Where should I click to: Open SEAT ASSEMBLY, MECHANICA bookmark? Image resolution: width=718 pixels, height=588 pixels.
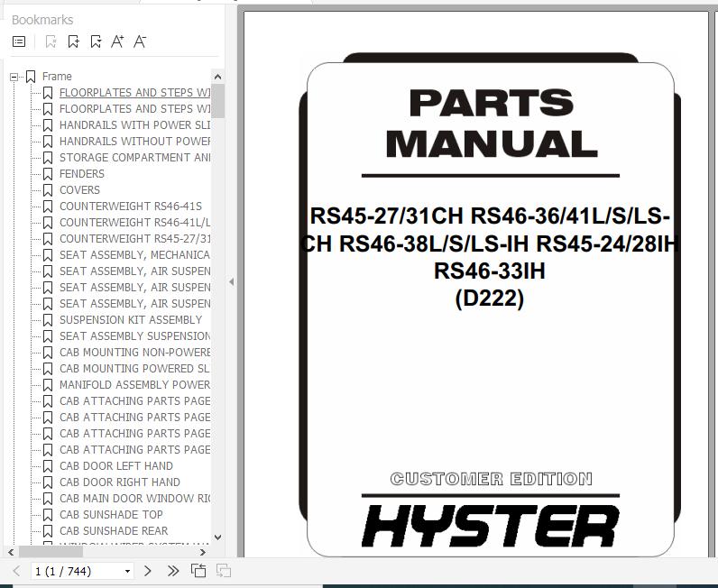(x=134, y=254)
